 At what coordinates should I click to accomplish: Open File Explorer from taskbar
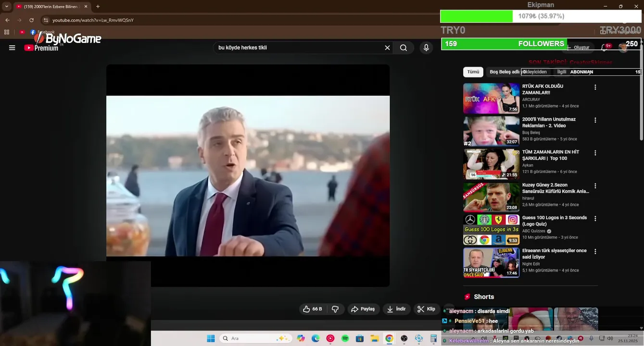(x=374, y=338)
